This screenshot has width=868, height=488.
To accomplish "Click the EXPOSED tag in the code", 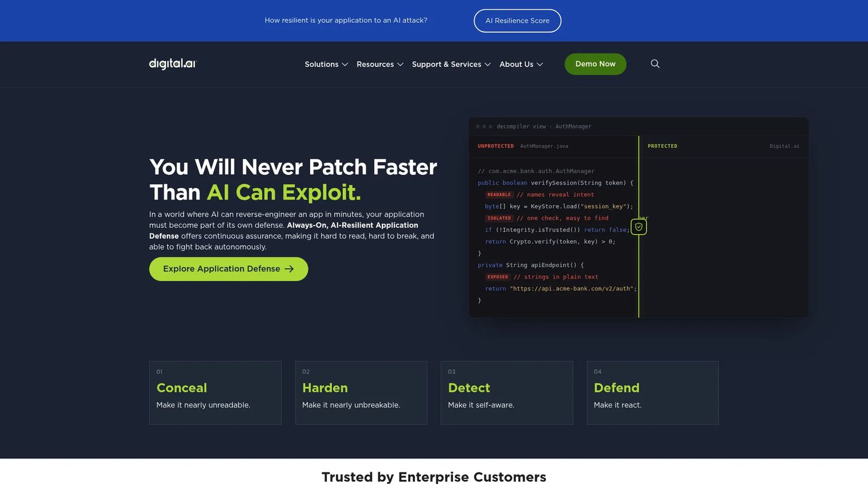I will tap(498, 277).
